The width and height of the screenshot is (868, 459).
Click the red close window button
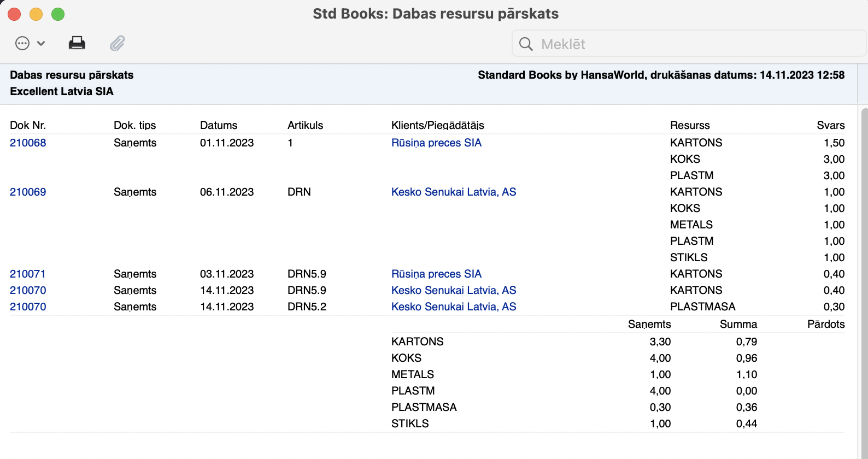[14, 14]
